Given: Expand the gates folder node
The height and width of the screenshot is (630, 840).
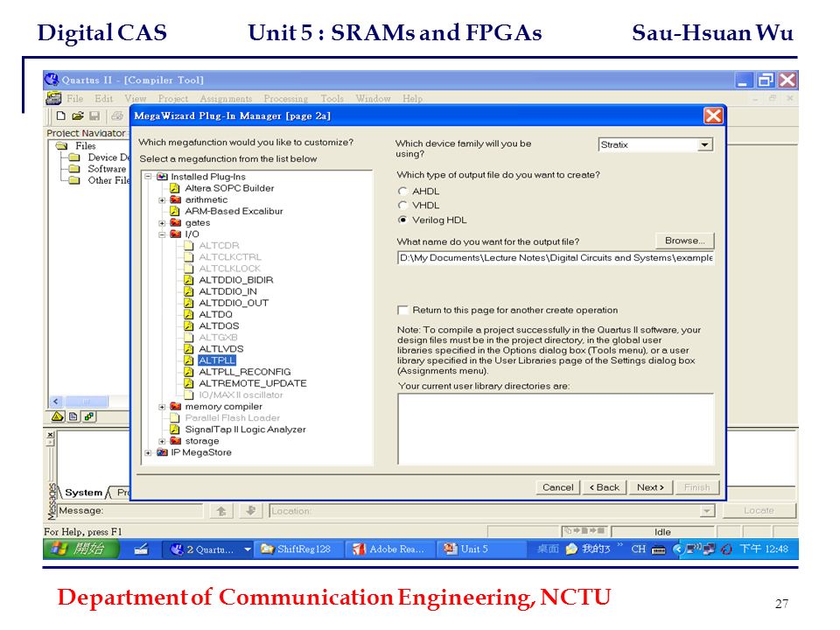Looking at the screenshot, I should (x=163, y=223).
